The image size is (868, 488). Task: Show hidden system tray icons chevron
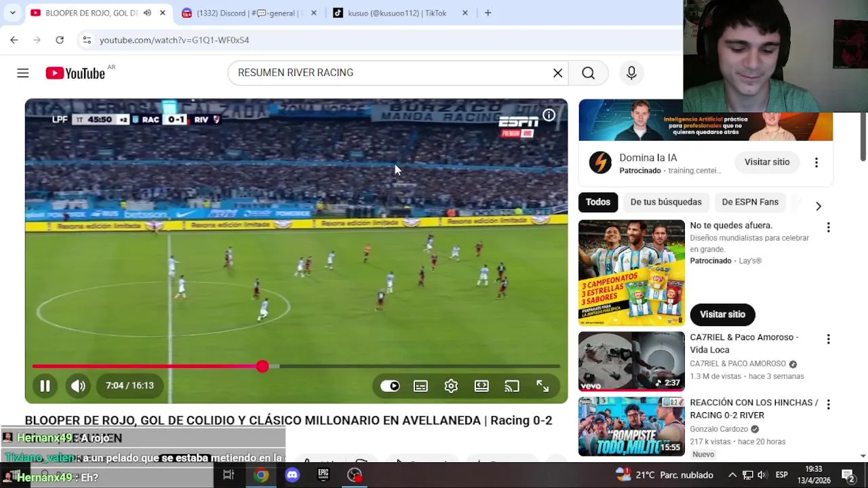click(732, 475)
